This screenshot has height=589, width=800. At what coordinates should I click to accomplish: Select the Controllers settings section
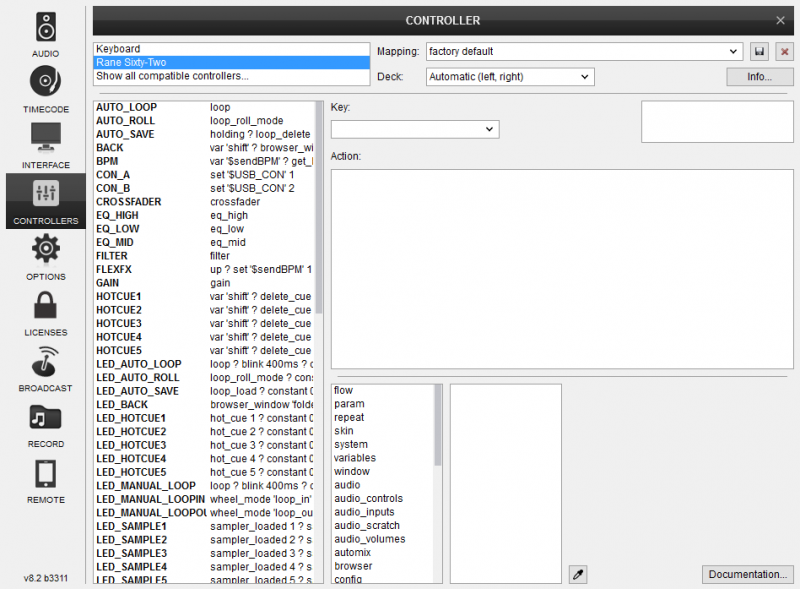(45, 201)
